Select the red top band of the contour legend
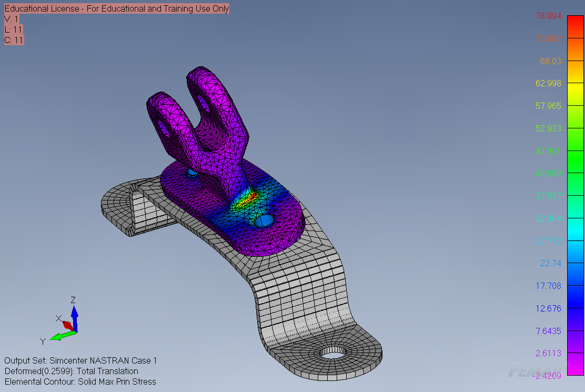This screenshot has height=392, width=585. (576, 26)
